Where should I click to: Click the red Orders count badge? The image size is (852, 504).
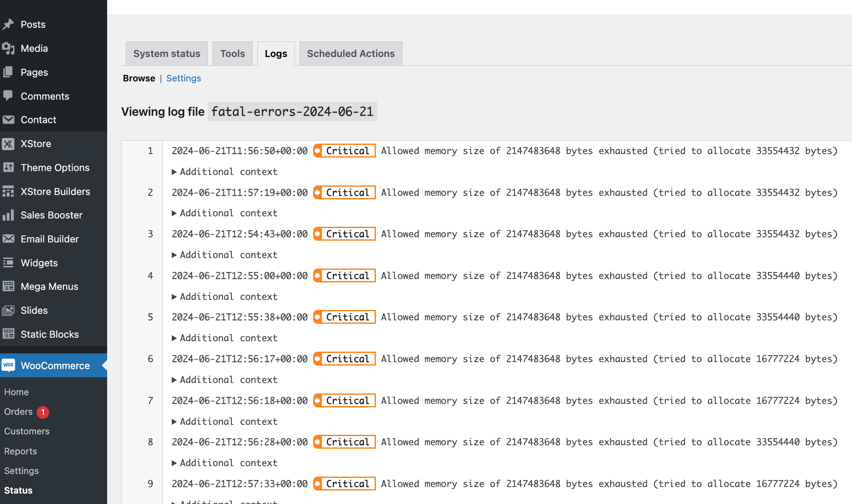coord(43,412)
